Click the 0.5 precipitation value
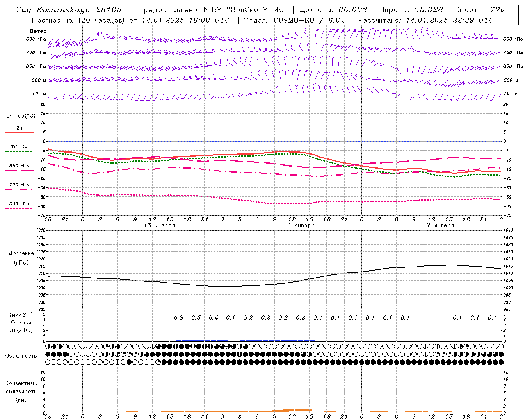The width and height of the screenshot is (525, 420). pyautogui.click(x=196, y=317)
